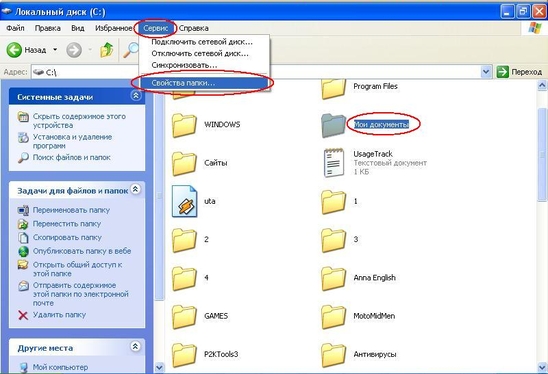Select the P2KTools3 folder icon

pyautogui.click(x=184, y=355)
